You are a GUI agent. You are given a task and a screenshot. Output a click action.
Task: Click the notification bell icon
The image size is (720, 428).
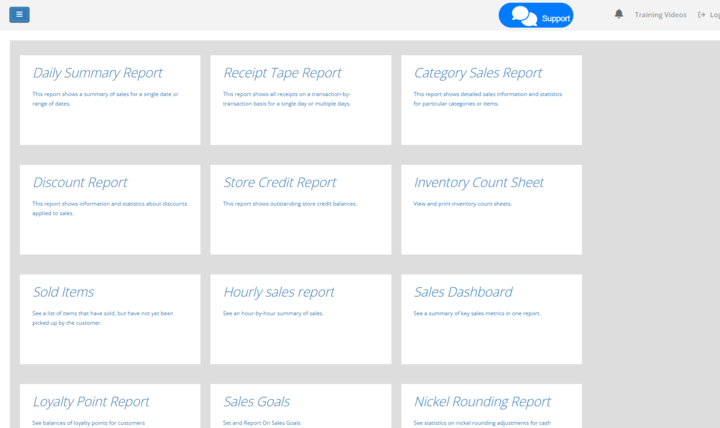(619, 14)
